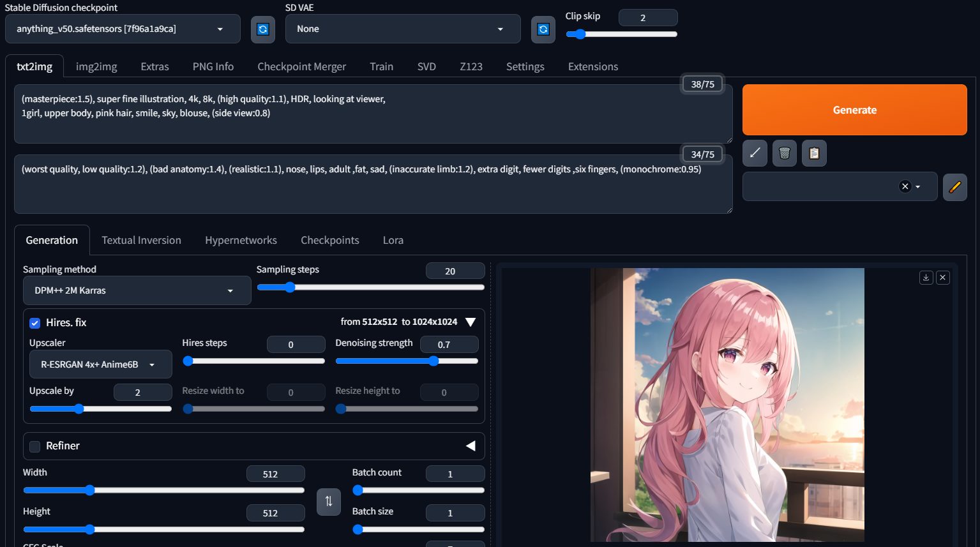Click the Denoising strength slider
This screenshot has height=547, width=980.
pyautogui.click(x=407, y=361)
